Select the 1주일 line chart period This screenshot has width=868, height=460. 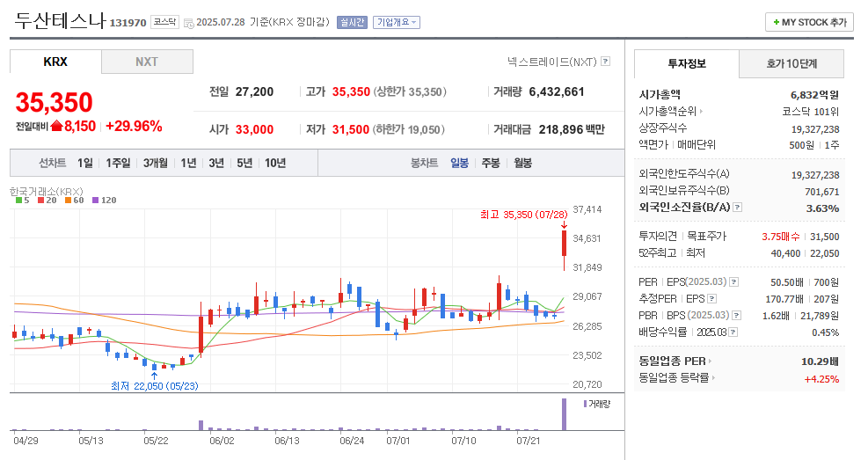[x=118, y=163]
